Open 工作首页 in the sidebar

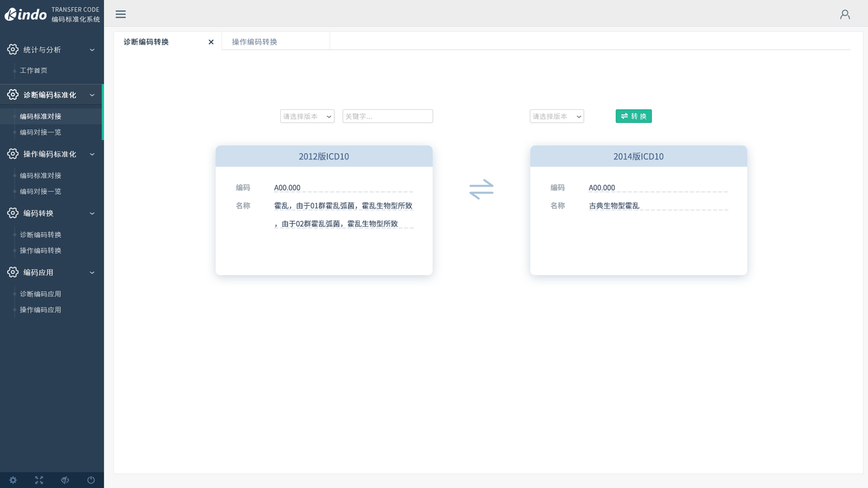(x=34, y=71)
